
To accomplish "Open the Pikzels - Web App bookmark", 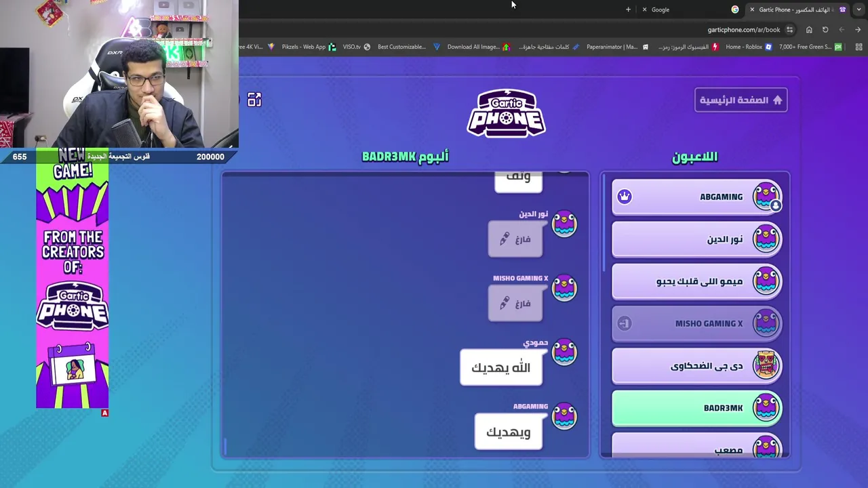I will tap(309, 47).
